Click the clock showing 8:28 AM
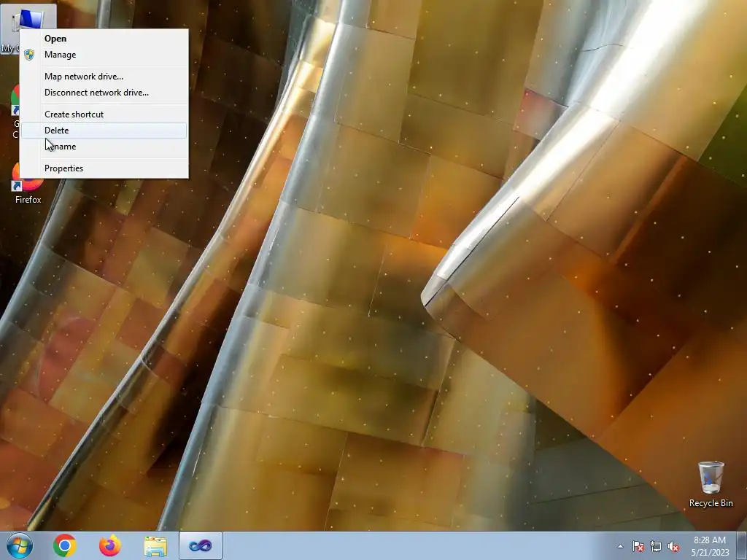 (710, 546)
